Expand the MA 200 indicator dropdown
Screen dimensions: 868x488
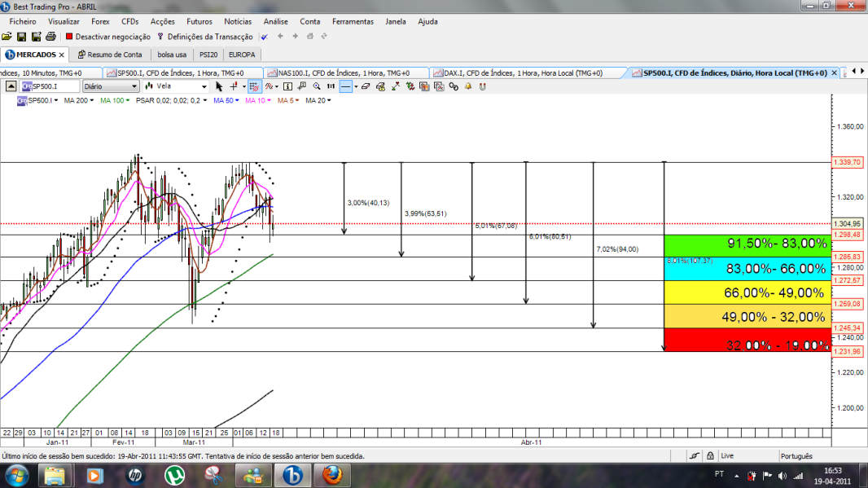pos(79,100)
